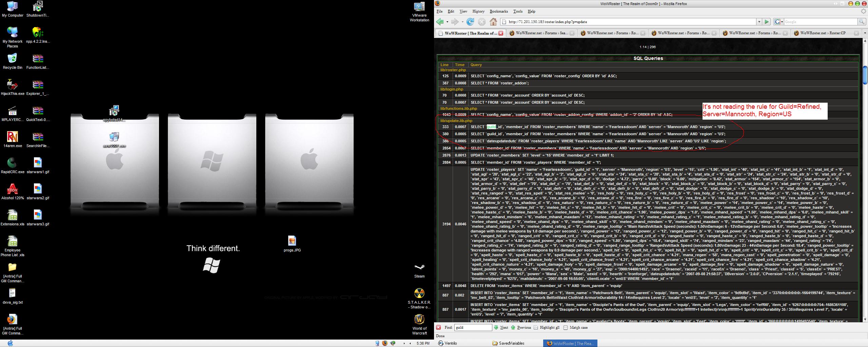Select the progs.JPG desktop icon
The image size is (868, 347).
coord(292,244)
